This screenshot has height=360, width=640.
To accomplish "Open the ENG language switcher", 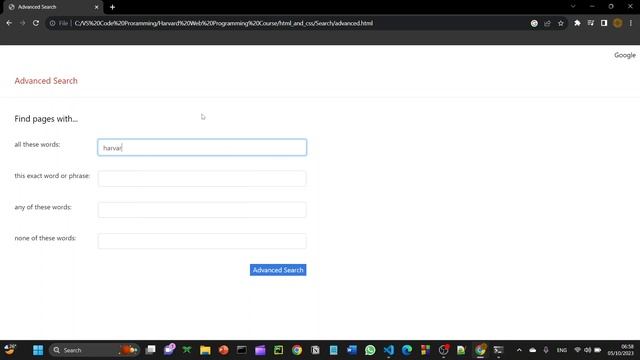I will pyautogui.click(x=562, y=350).
